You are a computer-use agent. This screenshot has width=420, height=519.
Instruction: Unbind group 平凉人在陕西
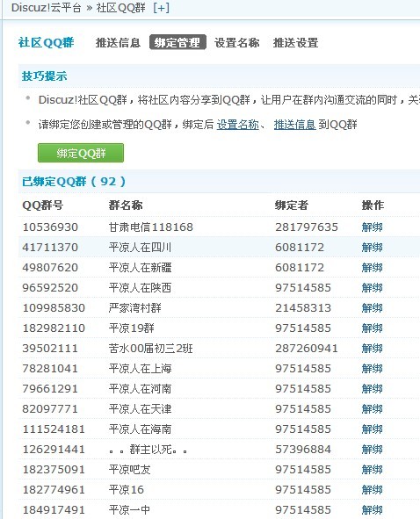372,288
